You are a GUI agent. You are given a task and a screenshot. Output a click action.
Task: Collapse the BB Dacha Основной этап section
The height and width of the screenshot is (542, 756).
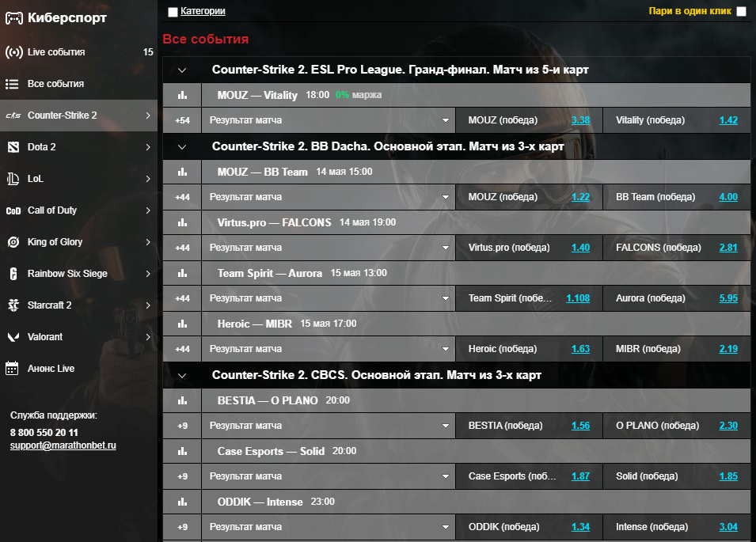coord(182,147)
